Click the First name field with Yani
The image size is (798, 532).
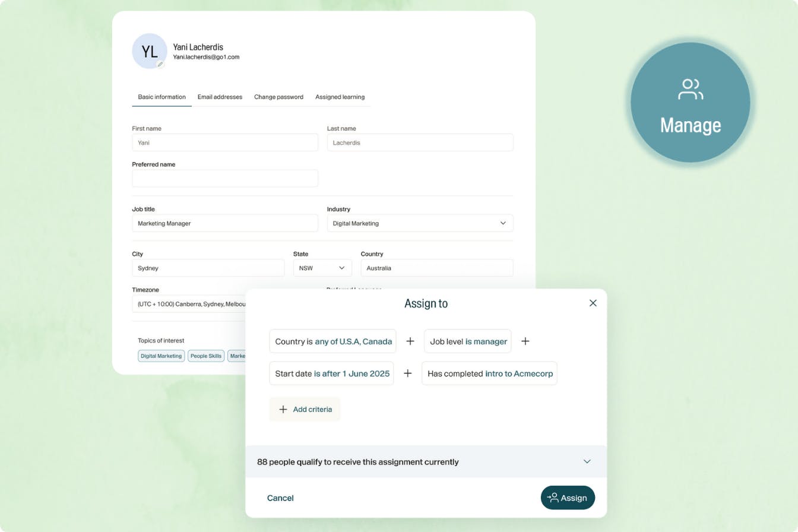coord(225,142)
